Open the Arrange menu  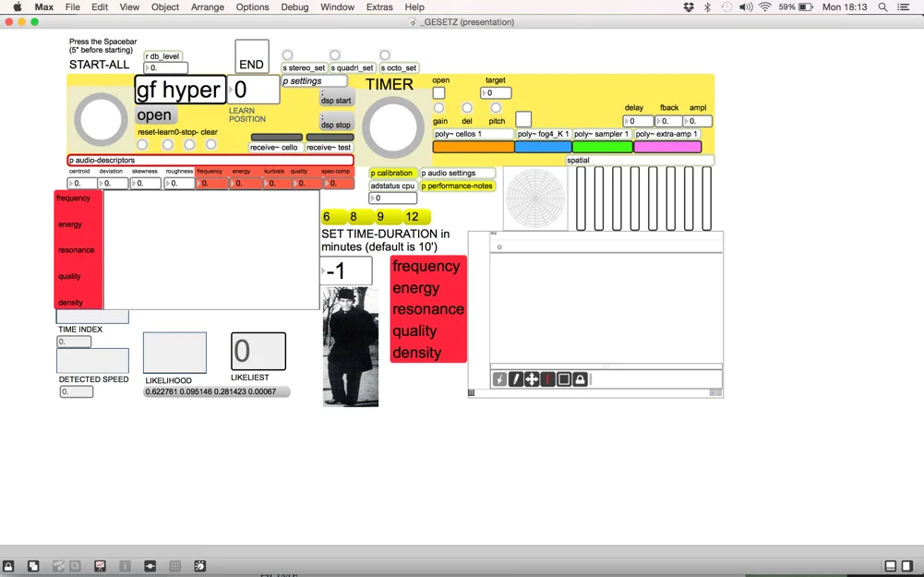pyautogui.click(x=207, y=7)
